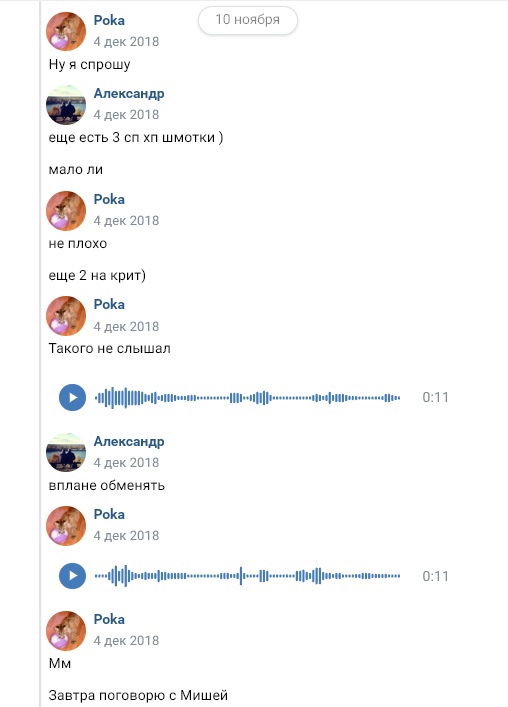Open Александр name link above 'еще есть 3 сп'
Image resolution: width=508 pixels, height=707 pixels.
click(x=129, y=94)
